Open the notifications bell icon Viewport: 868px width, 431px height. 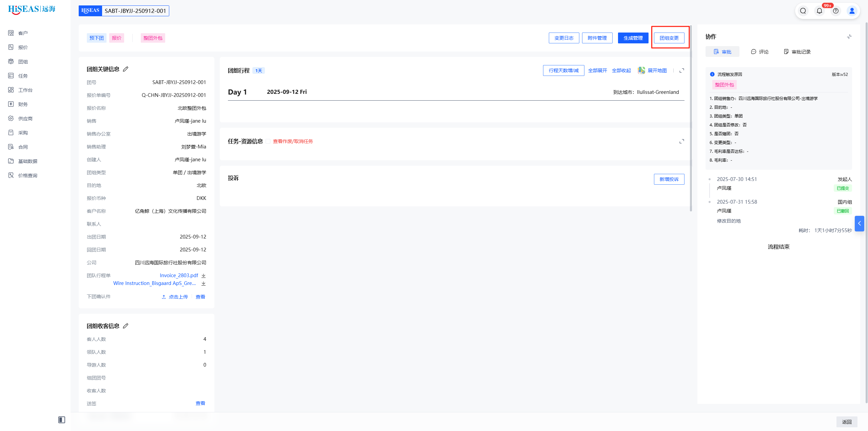pos(819,11)
